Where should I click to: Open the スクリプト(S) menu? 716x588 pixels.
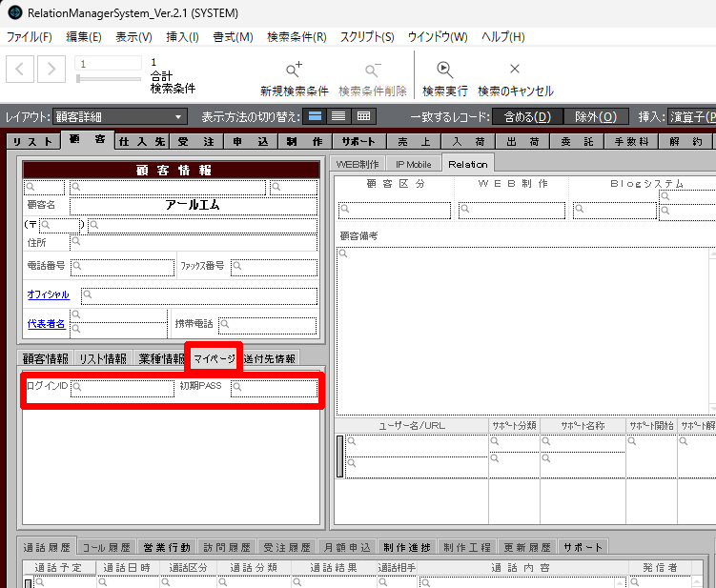point(367,37)
